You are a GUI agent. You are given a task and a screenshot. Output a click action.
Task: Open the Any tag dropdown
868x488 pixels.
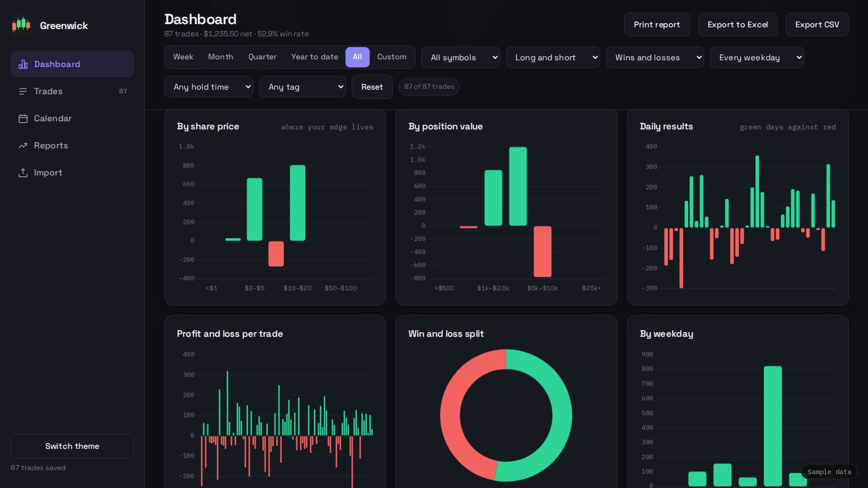click(302, 87)
